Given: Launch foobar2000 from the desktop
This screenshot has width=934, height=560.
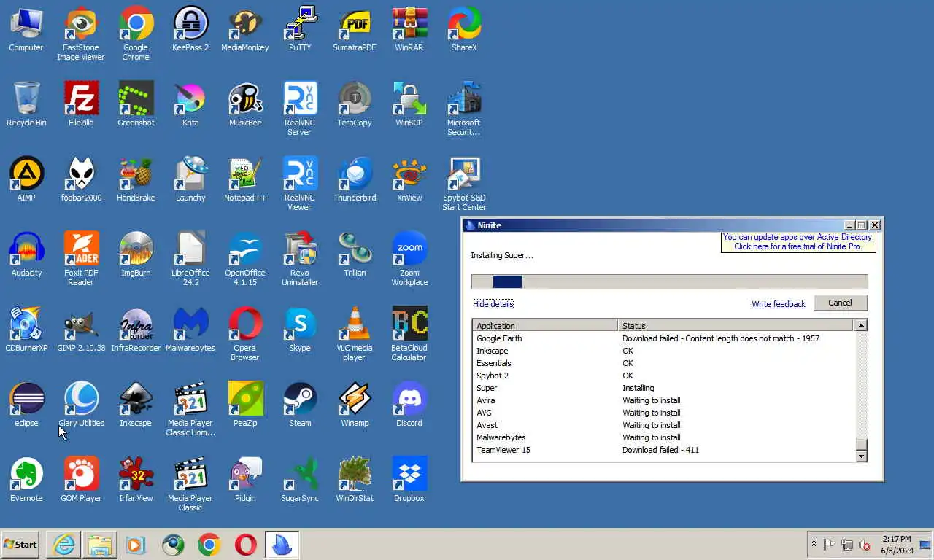Looking at the screenshot, I should coord(81,179).
